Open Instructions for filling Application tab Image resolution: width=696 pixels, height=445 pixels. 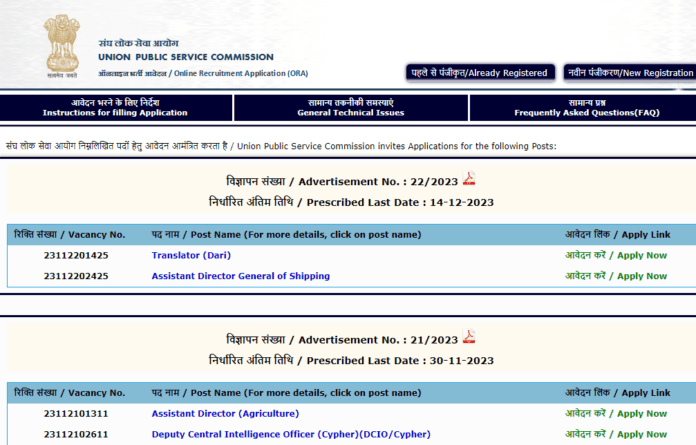[115, 108]
